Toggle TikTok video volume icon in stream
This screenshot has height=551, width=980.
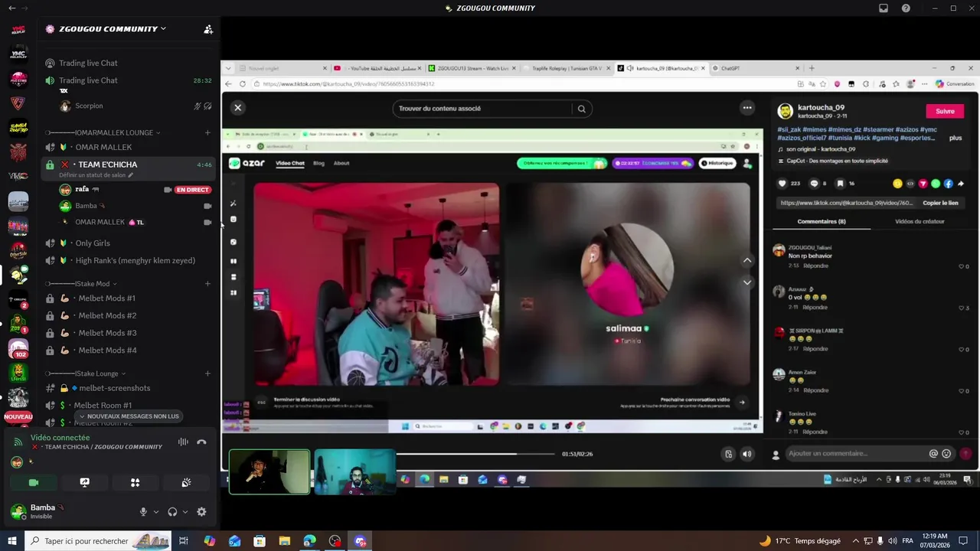[747, 454]
